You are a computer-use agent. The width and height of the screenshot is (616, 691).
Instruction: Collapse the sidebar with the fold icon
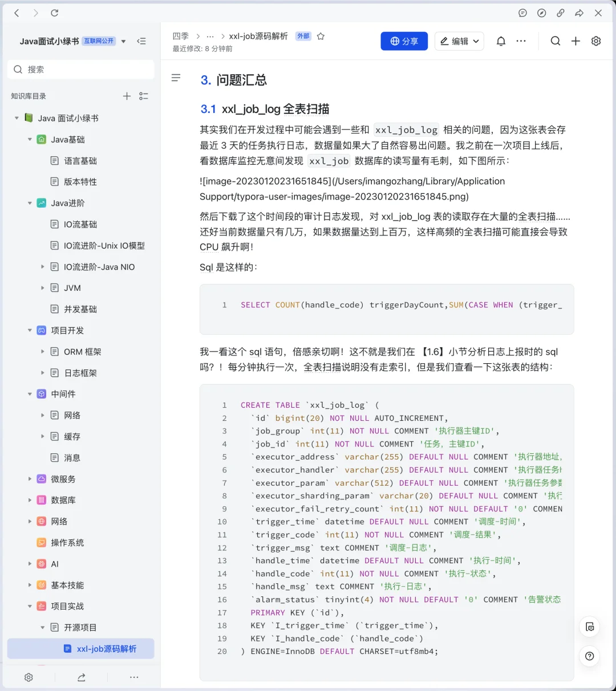(141, 41)
